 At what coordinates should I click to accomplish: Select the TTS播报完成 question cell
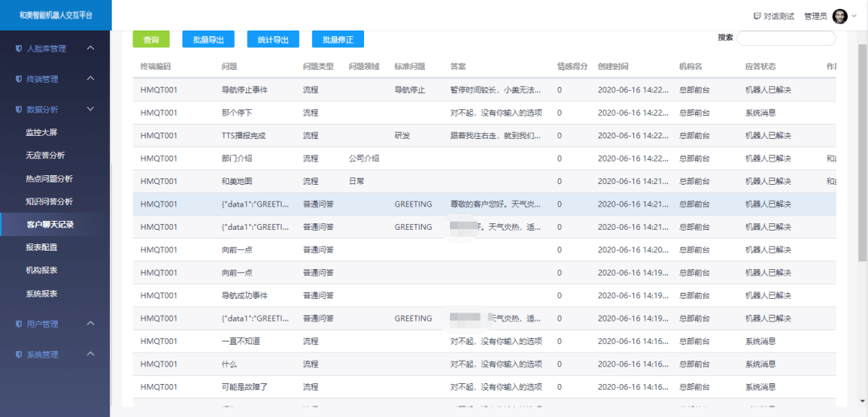[x=244, y=136]
